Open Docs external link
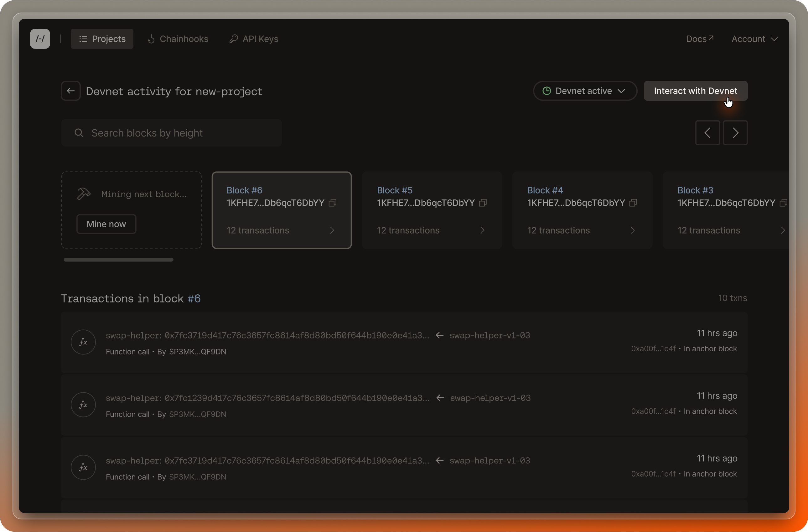The image size is (808, 532). pos(700,39)
